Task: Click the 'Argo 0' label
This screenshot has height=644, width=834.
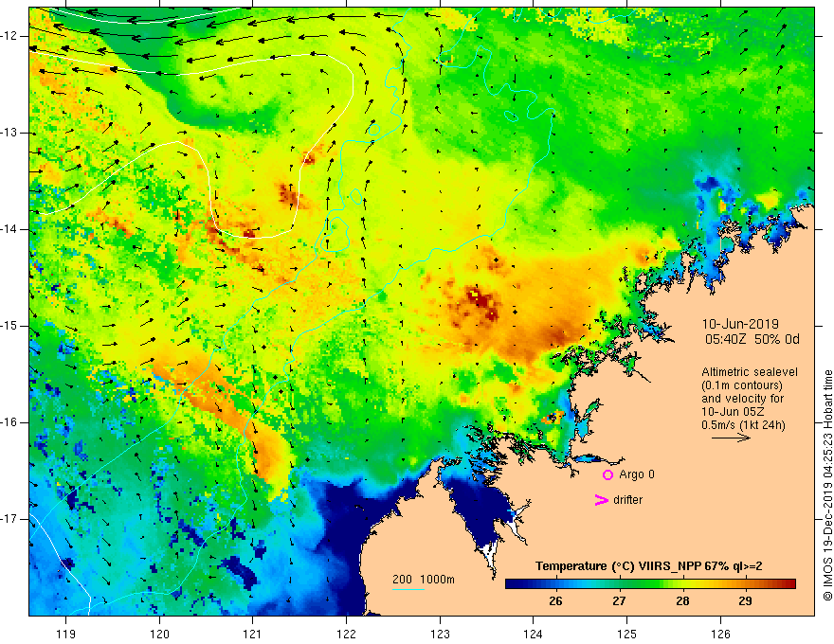Action: click(637, 474)
